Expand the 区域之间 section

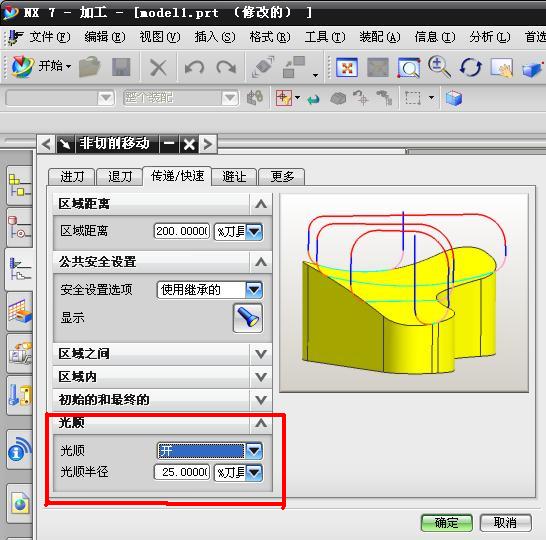click(x=261, y=354)
